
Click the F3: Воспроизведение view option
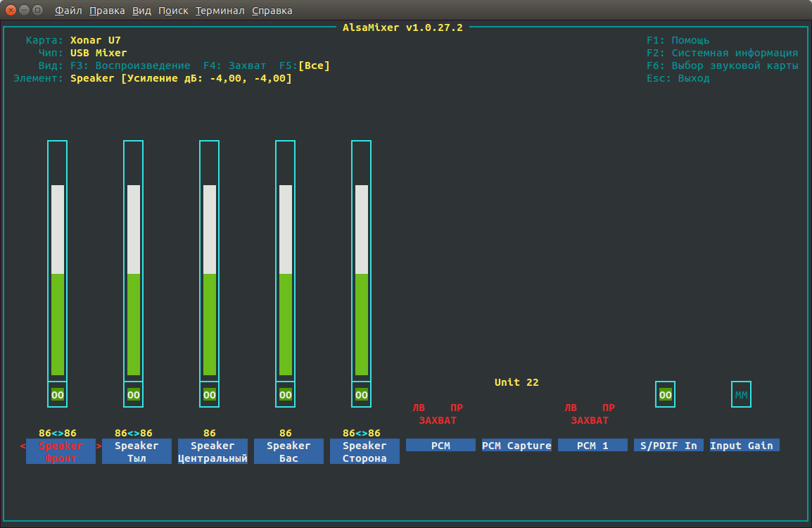tap(130, 65)
